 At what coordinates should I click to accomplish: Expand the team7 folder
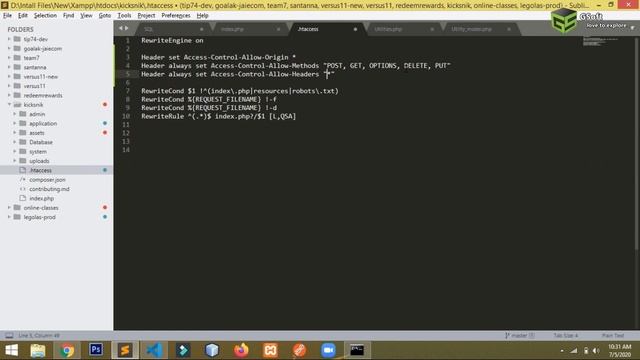click(9, 58)
